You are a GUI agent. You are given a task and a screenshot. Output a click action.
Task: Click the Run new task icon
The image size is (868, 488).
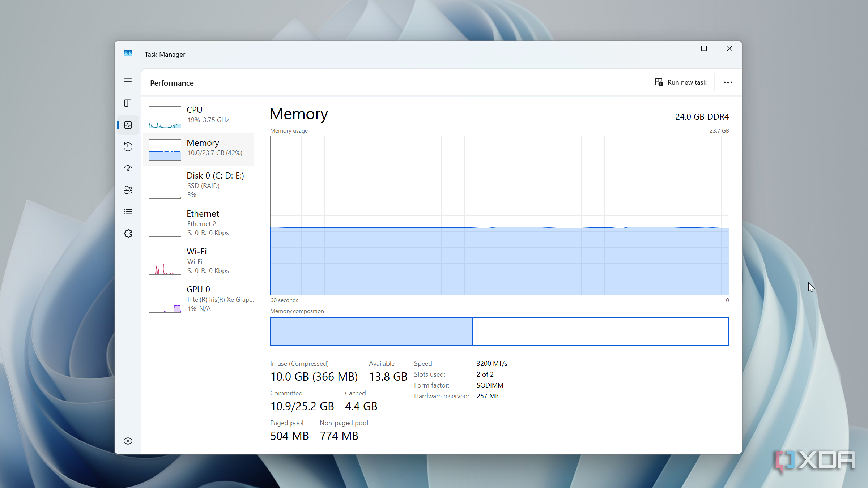click(x=659, y=82)
